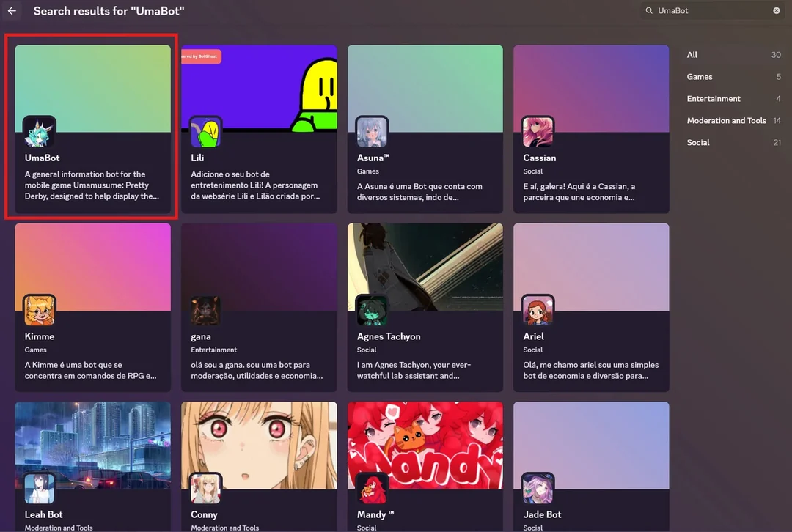
Task: Filter results by Entertainment category
Action: 733,99
